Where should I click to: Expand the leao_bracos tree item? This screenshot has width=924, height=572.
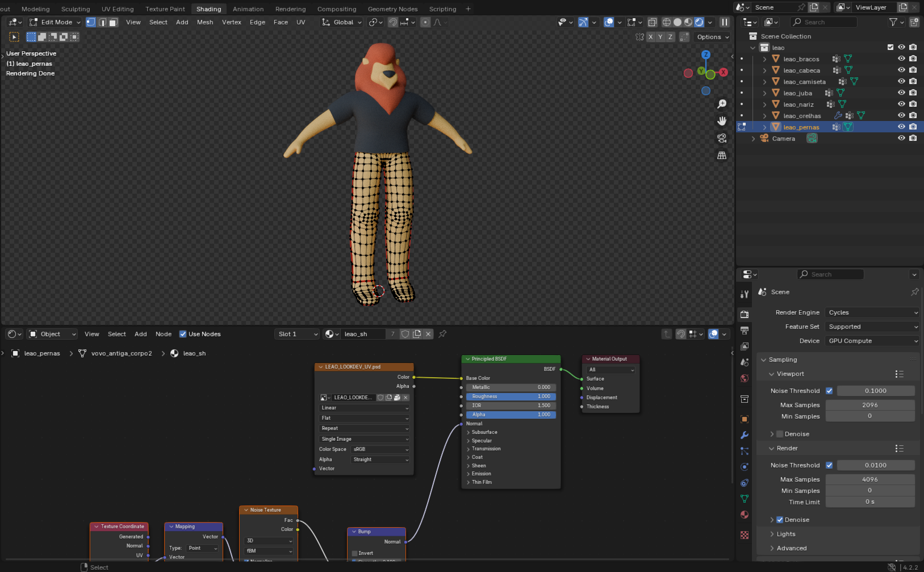[x=764, y=59]
